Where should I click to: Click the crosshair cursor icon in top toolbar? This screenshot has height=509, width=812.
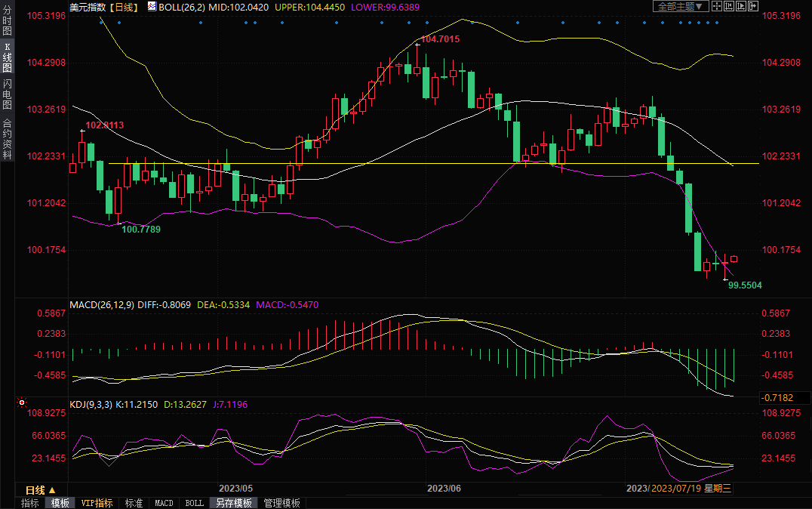click(x=716, y=6)
